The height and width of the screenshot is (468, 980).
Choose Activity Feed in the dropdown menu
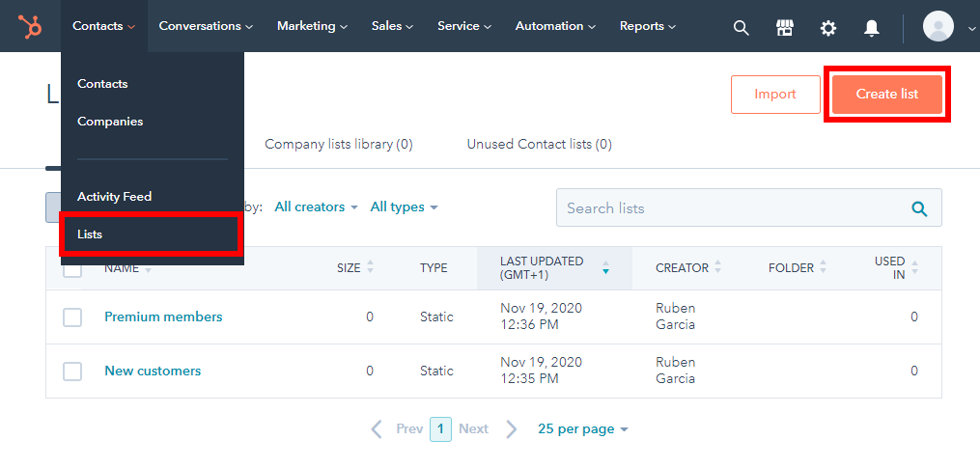(x=114, y=196)
